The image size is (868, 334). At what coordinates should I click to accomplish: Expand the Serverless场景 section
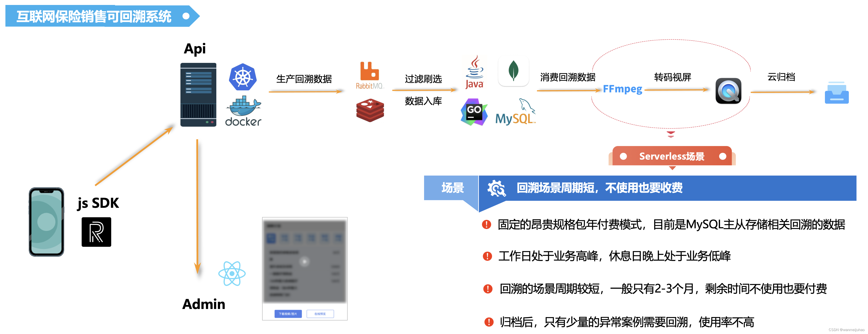click(664, 158)
